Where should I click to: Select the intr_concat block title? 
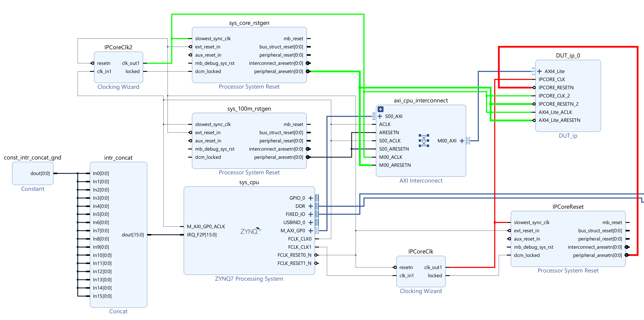tap(118, 158)
